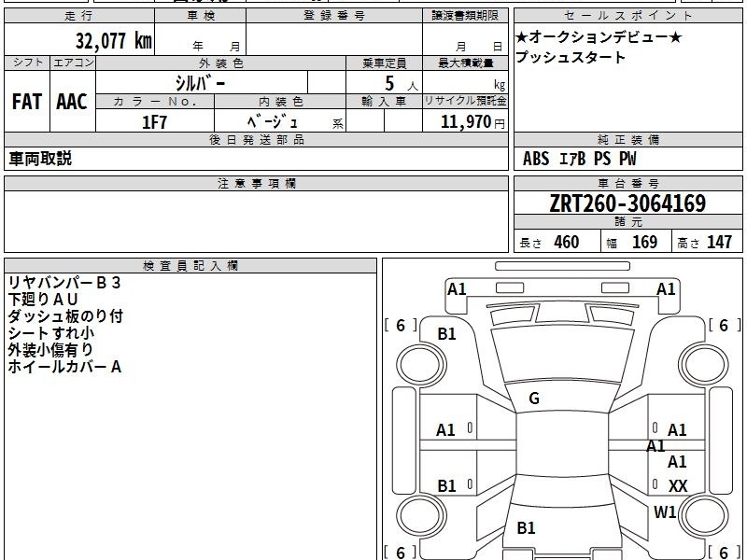Select the 外装小傷有り inspector note
This screenshot has height=560, width=747.
pyautogui.click(x=50, y=349)
